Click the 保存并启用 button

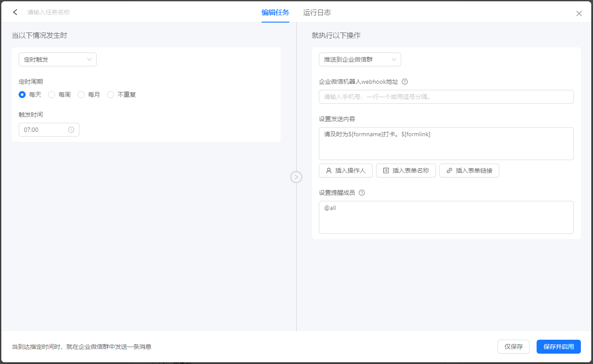559,347
